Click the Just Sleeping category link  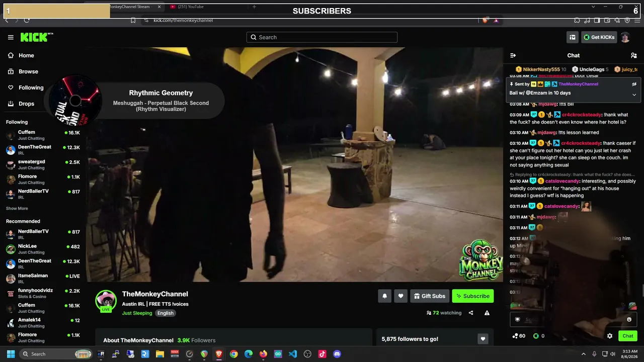(x=137, y=313)
